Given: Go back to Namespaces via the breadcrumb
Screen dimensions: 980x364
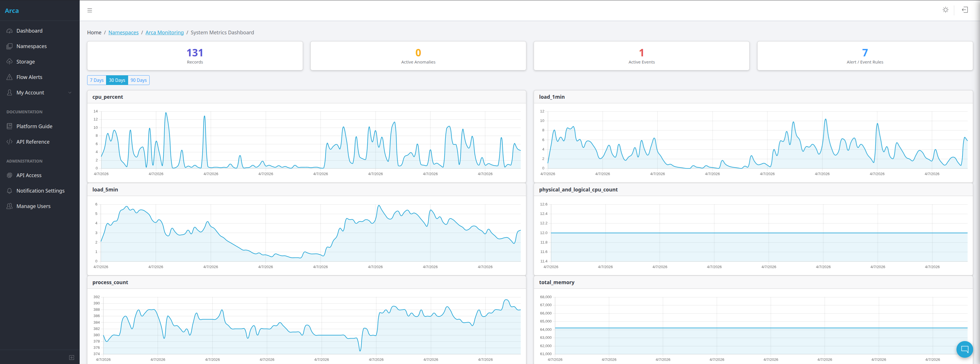Looking at the screenshot, I should click(123, 32).
